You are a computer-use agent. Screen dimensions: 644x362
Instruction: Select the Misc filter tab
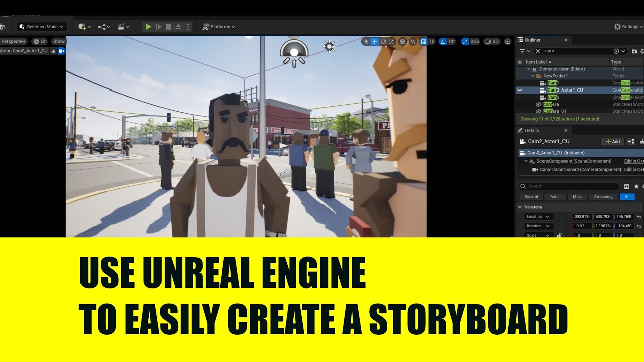tap(577, 197)
